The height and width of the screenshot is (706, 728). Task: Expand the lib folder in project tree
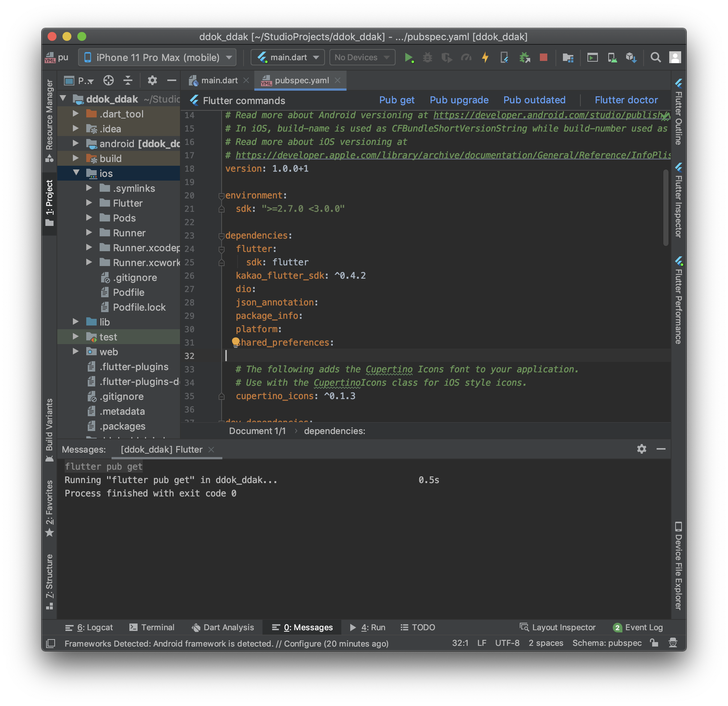pyautogui.click(x=76, y=322)
